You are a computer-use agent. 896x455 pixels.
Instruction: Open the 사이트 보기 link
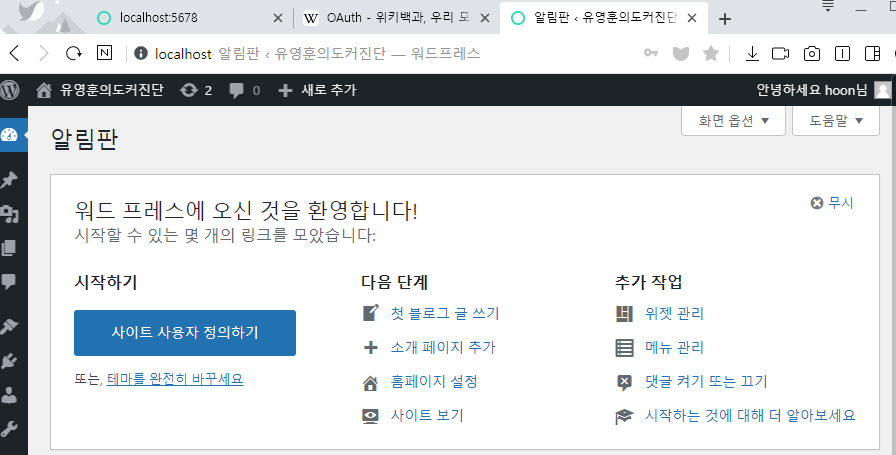point(427,415)
